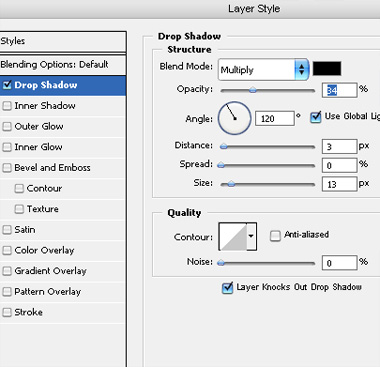This screenshot has width=380, height=367.
Task: Click the Size value field showing 13
Action: point(340,184)
